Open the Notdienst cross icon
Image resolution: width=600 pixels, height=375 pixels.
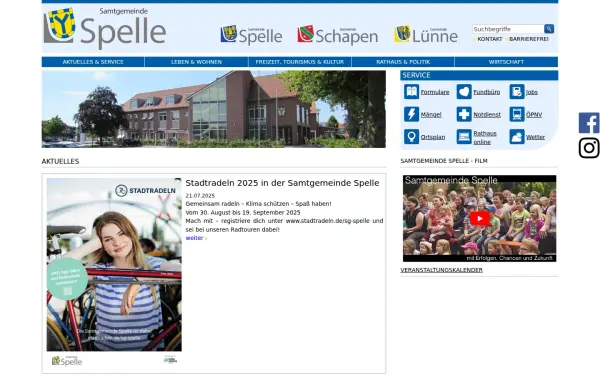coord(464,114)
